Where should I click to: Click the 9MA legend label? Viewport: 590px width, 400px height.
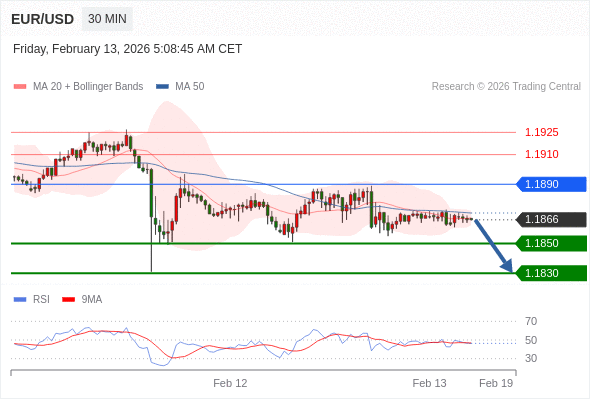[92, 300]
